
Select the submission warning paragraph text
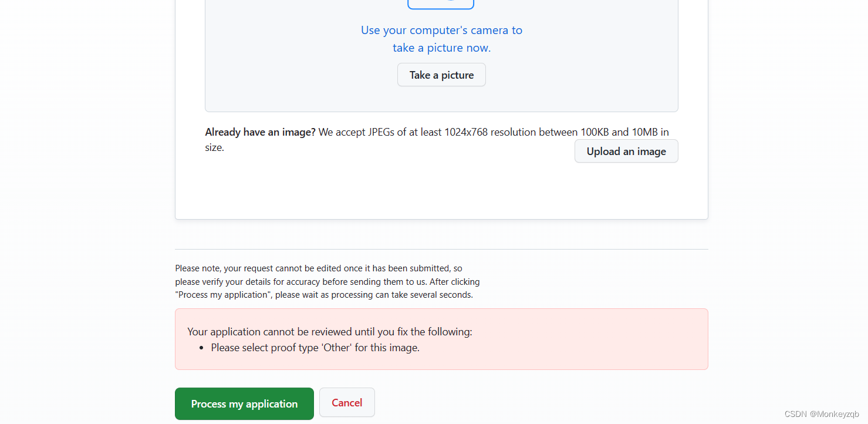327,281
